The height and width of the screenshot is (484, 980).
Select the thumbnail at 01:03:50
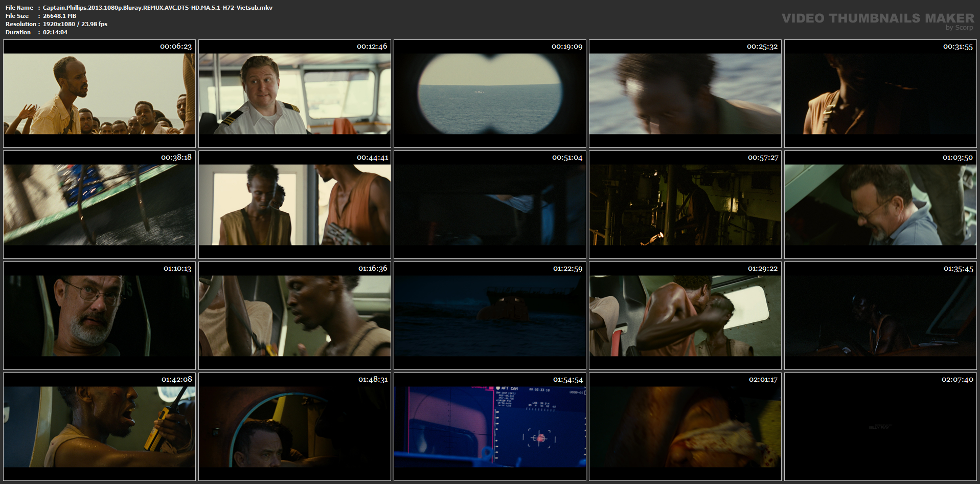[880, 205]
